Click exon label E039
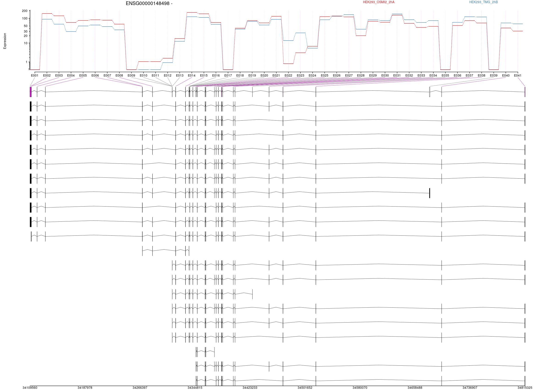Viewport: 550px width, 392px height. (494, 76)
